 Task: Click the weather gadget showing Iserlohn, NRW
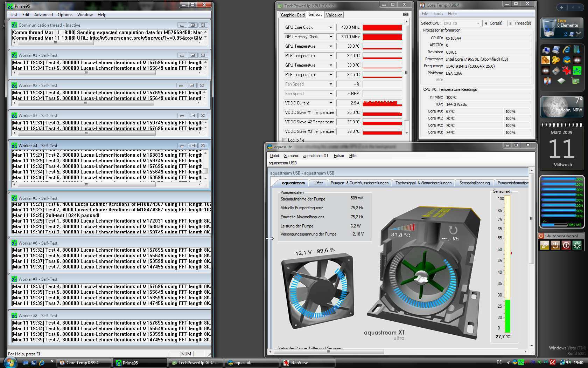click(561, 107)
